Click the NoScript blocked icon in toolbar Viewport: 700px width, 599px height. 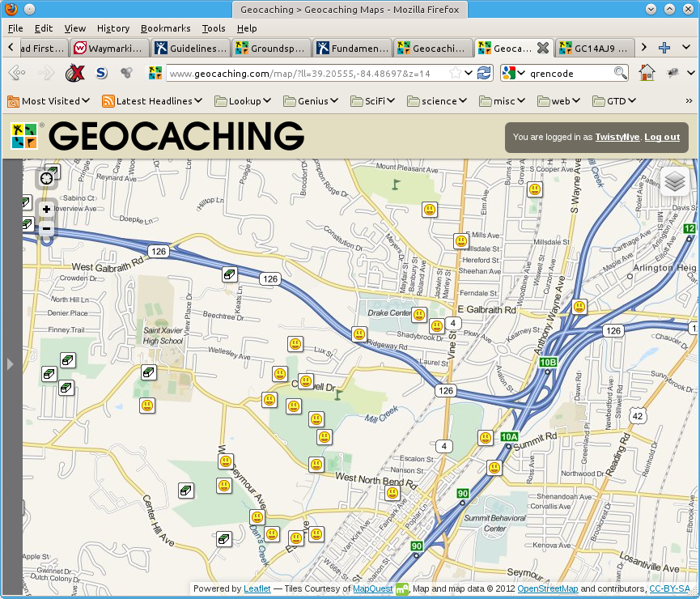click(74, 72)
